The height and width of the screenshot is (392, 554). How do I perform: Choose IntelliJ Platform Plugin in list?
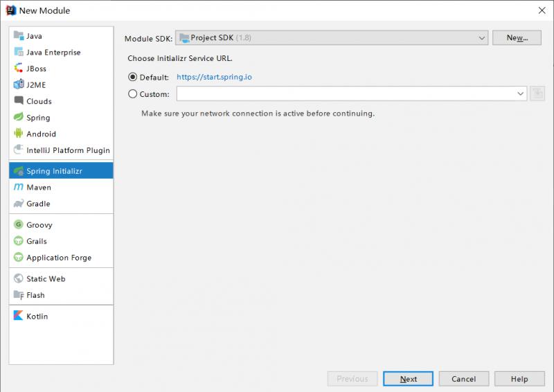pyautogui.click(x=68, y=150)
